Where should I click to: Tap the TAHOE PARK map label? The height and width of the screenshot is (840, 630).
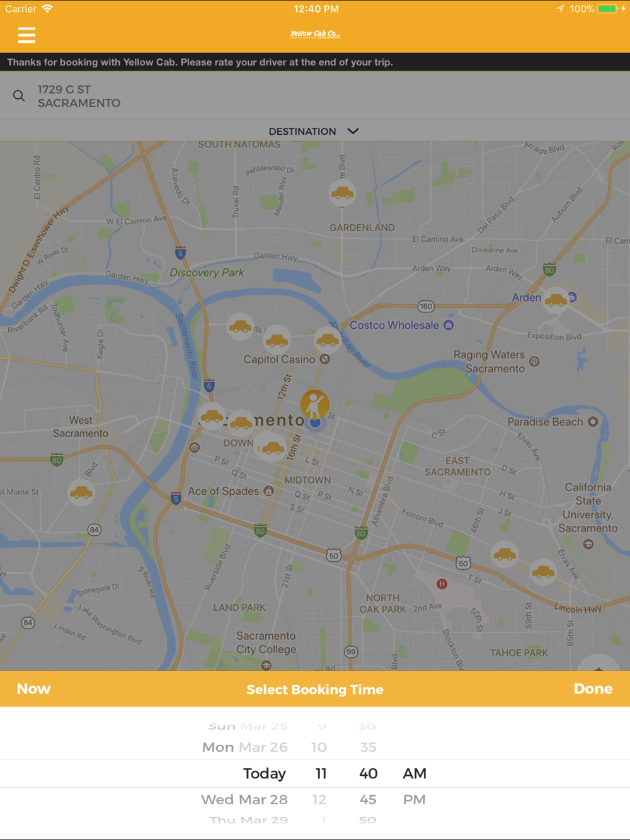click(519, 653)
